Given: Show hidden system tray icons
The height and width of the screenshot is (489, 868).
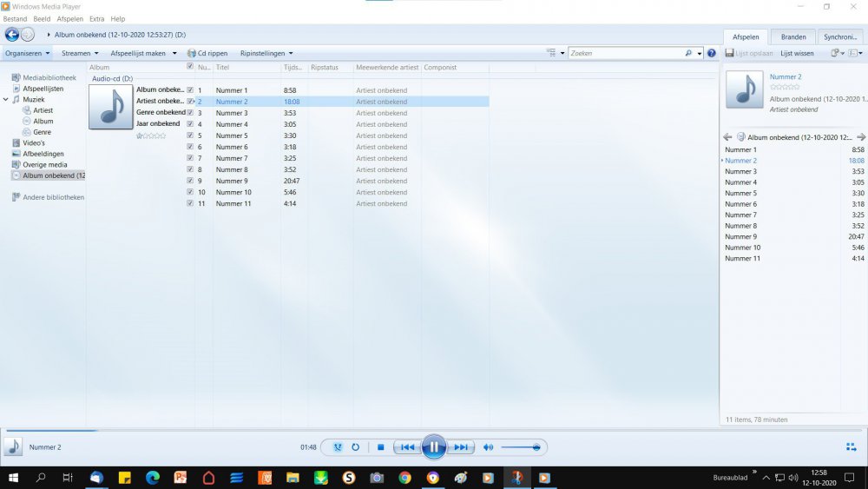Looking at the screenshot, I should click(x=766, y=478).
